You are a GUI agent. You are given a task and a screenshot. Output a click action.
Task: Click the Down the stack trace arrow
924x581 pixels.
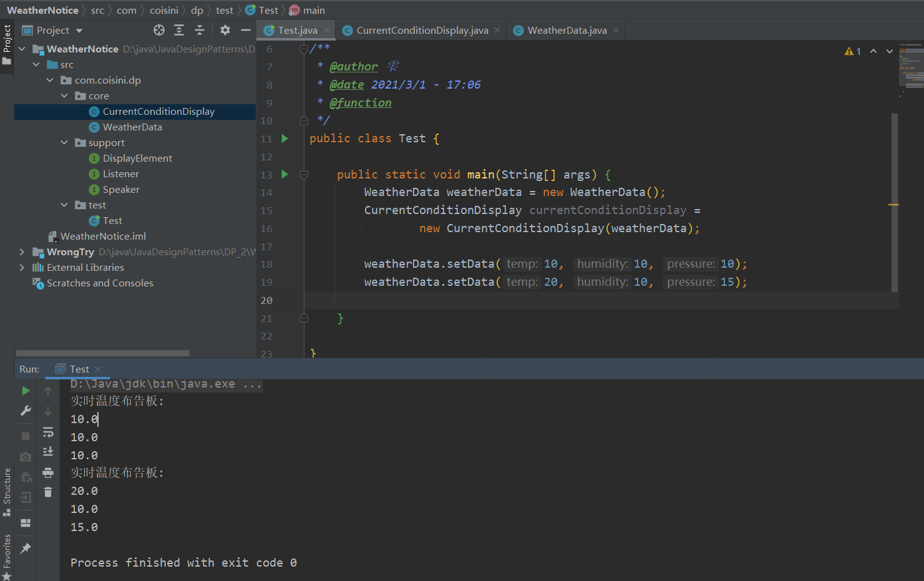point(48,411)
